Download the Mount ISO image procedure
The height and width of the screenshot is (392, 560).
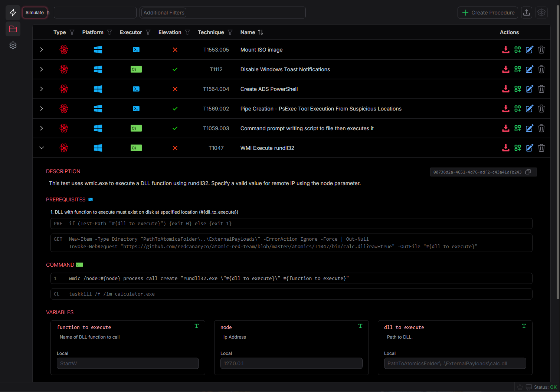point(505,49)
